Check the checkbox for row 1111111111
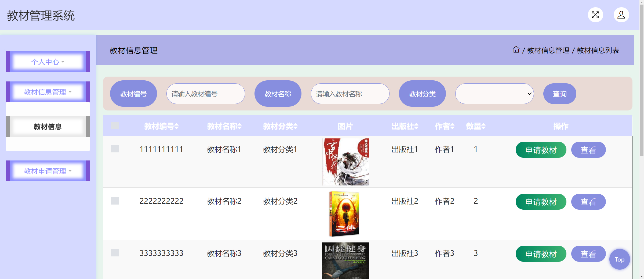The image size is (644, 279). tap(115, 149)
